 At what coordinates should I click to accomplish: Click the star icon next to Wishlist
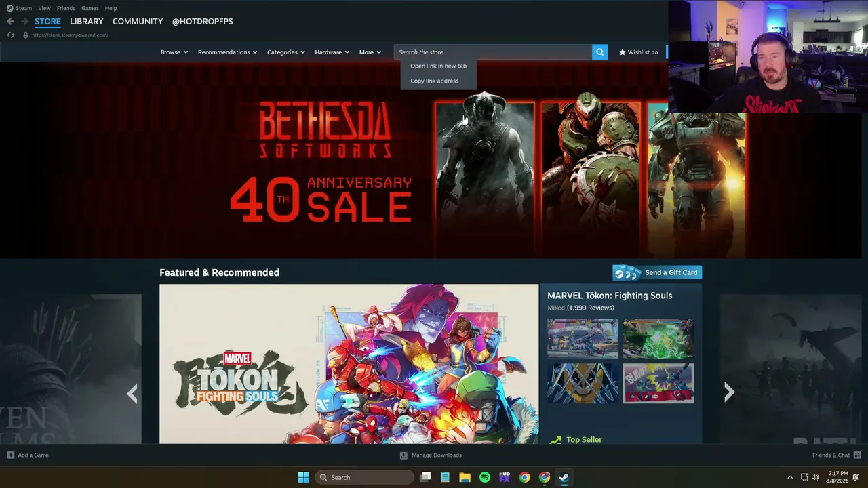(623, 52)
